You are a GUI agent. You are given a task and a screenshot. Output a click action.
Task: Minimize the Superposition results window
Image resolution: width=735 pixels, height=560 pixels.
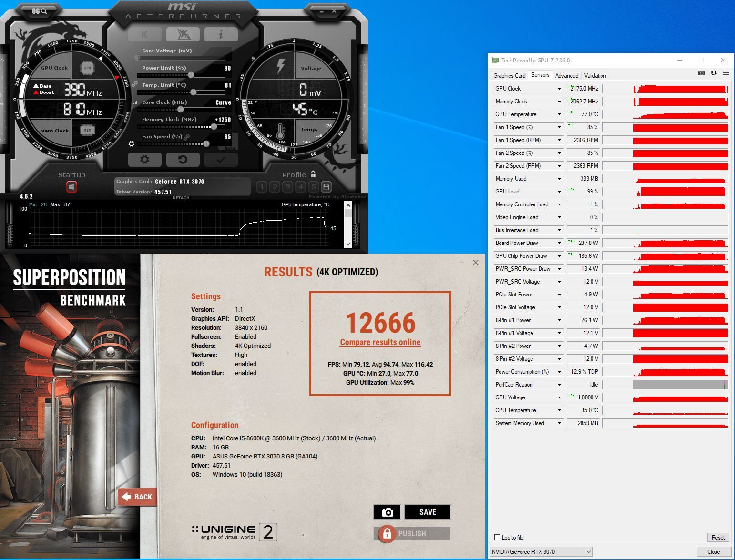click(461, 262)
